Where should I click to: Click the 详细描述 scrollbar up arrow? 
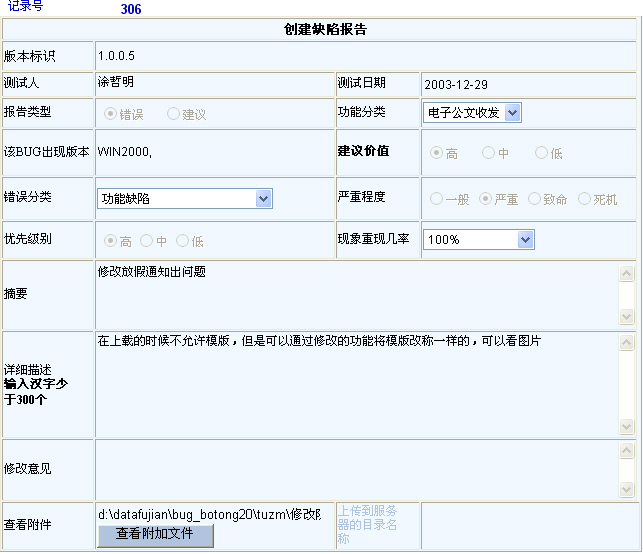point(626,342)
